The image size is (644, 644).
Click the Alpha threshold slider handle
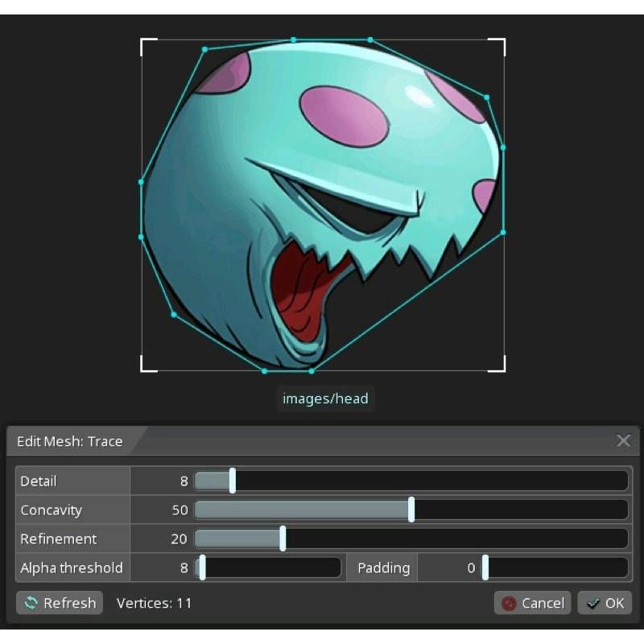coord(203,568)
